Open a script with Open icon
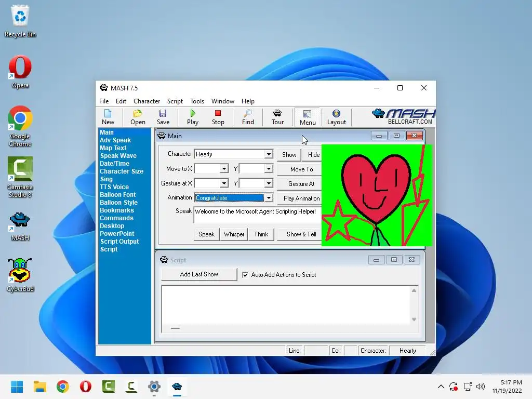Image resolution: width=532 pixels, height=399 pixels. [138, 117]
